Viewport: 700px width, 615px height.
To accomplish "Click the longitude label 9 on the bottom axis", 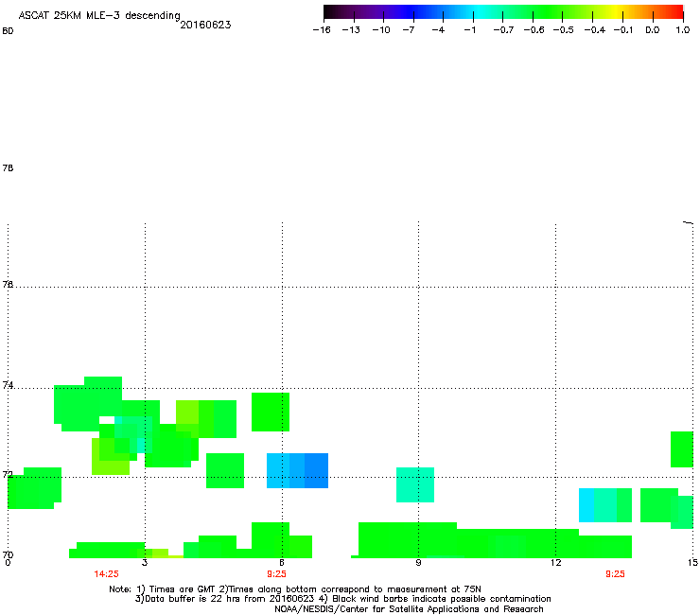I will (418, 562).
